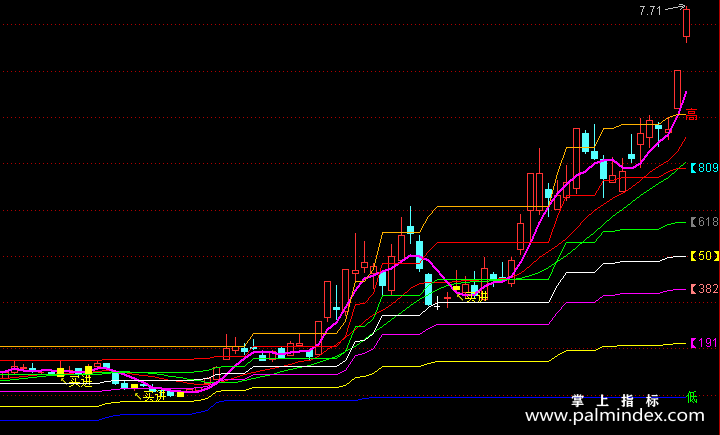Select the gray 618 level label

[705, 222]
